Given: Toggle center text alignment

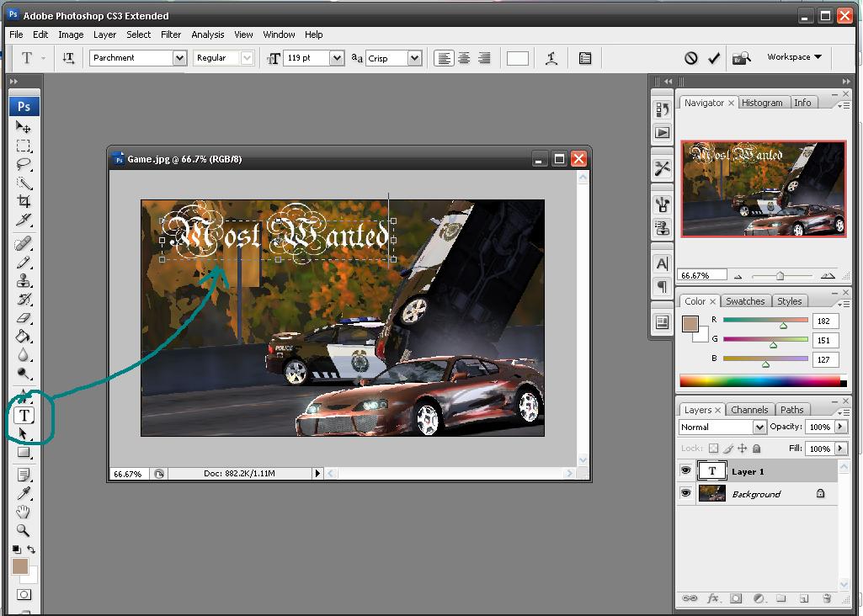Looking at the screenshot, I should point(464,58).
